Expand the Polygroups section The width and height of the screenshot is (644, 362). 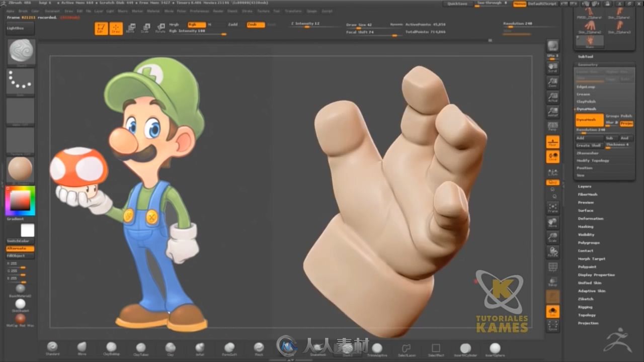tap(589, 243)
